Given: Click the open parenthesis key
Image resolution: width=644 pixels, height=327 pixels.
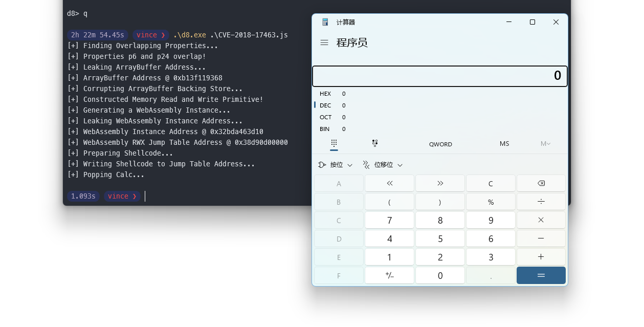Looking at the screenshot, I should (x=389, y=202).
